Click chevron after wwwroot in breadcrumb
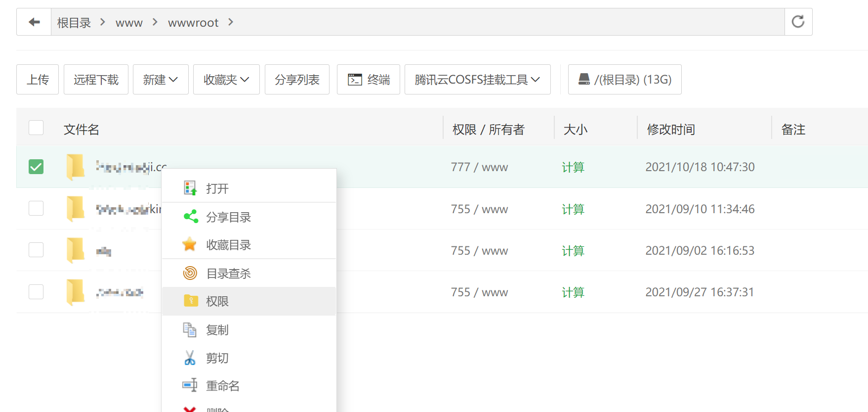 [231, 22]
